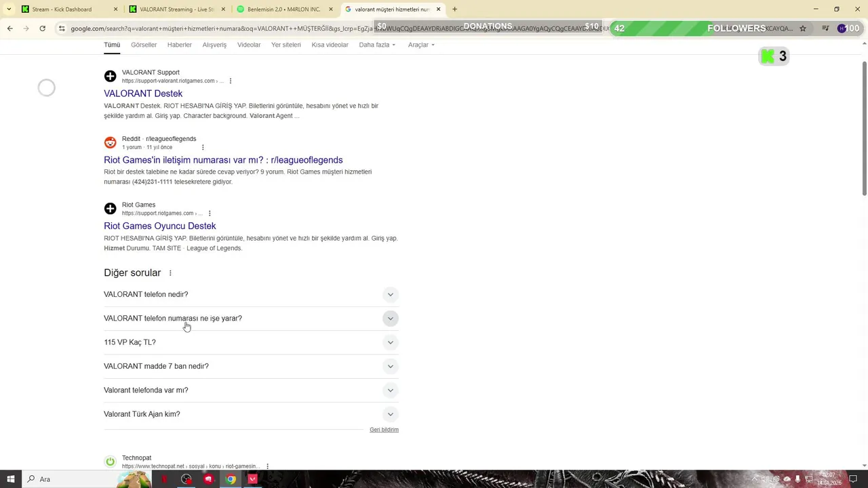Image resolution: width=868 pixels, height=488 pixels.
Task: Click the taskbar clock and date
Action: pyautogui.click(x=831, y=479)
